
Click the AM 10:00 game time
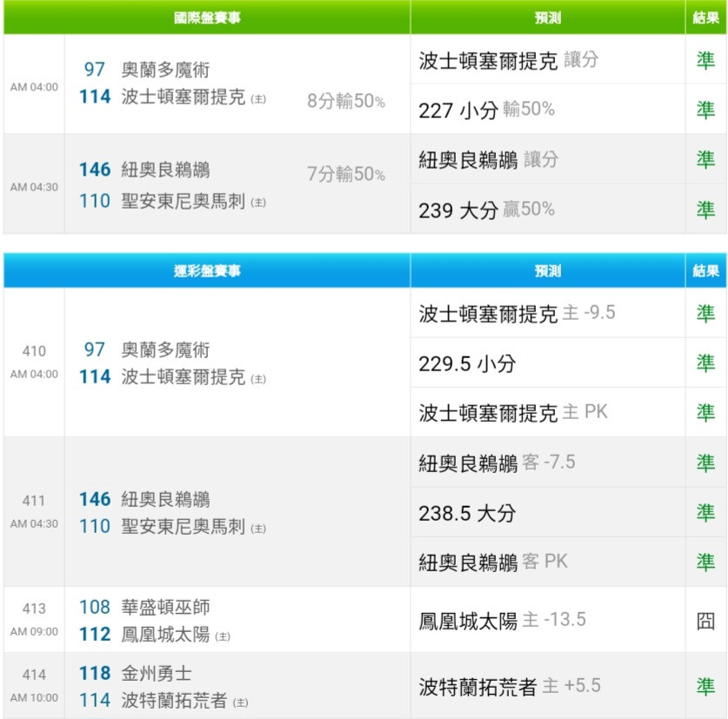click(34, 697)
